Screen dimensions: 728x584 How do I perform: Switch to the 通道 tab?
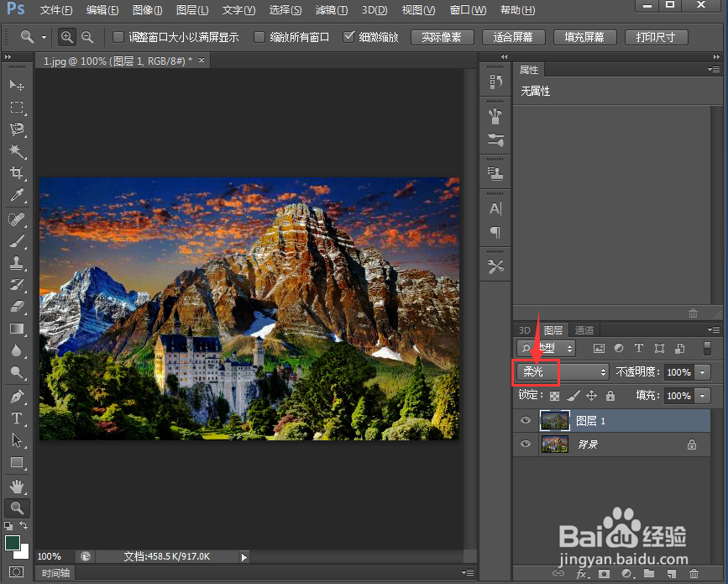click(x=584, y=330)
